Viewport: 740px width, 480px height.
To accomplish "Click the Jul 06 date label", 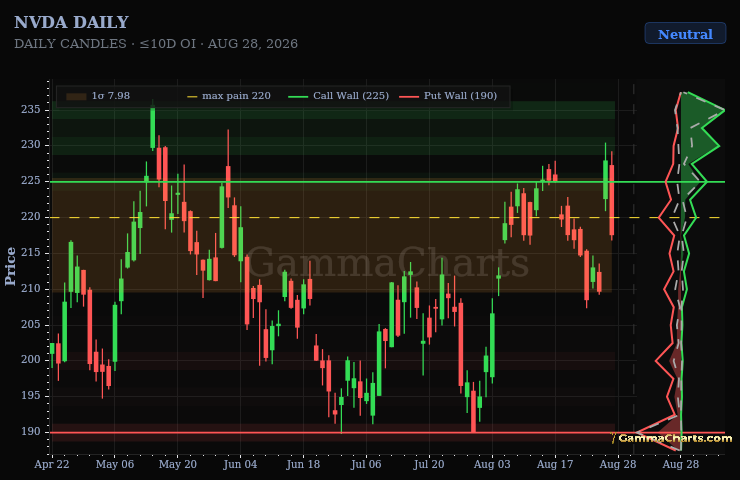I will tap(366, 464).
